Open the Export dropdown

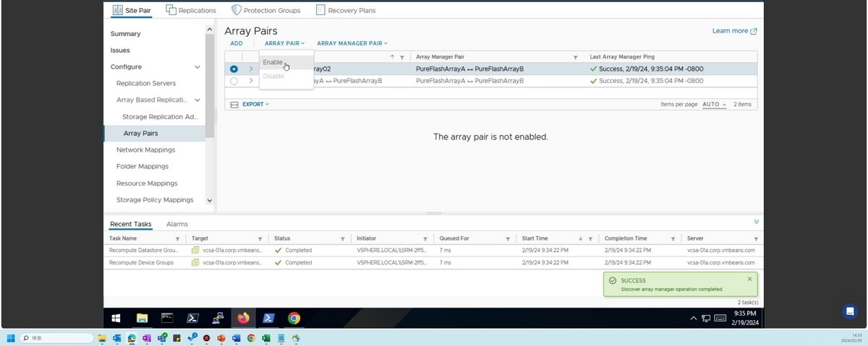pyautogui.click(x=255, y=104)
